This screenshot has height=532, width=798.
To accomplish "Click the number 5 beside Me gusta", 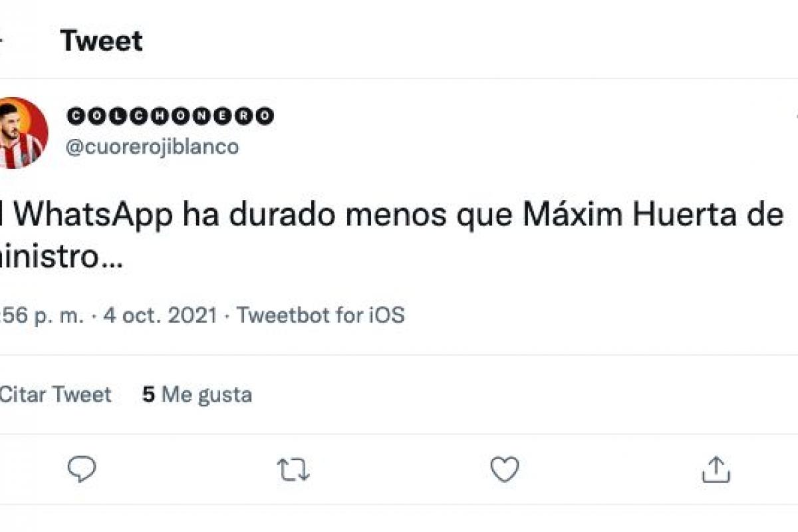I will click(148, 394).
